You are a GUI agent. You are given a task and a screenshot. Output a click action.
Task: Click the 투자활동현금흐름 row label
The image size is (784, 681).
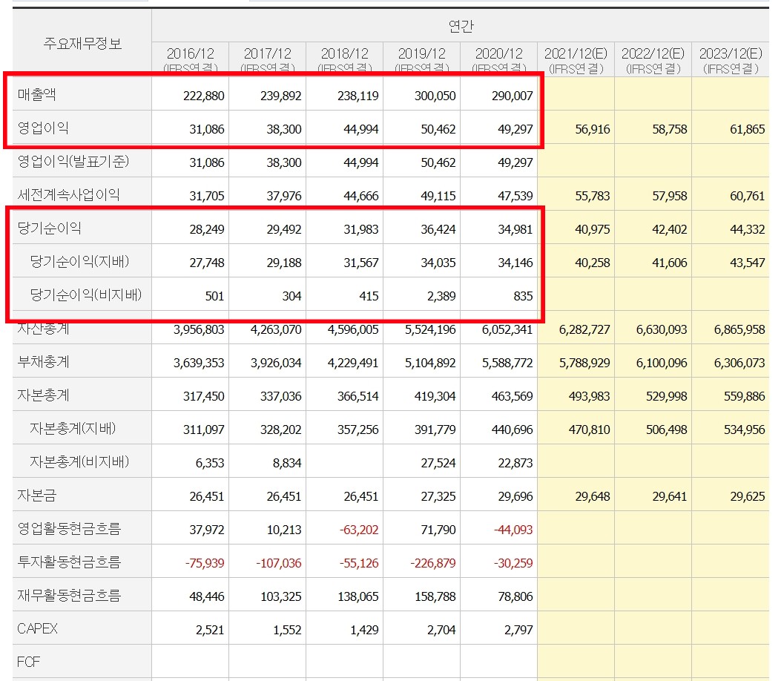point(69,562)
